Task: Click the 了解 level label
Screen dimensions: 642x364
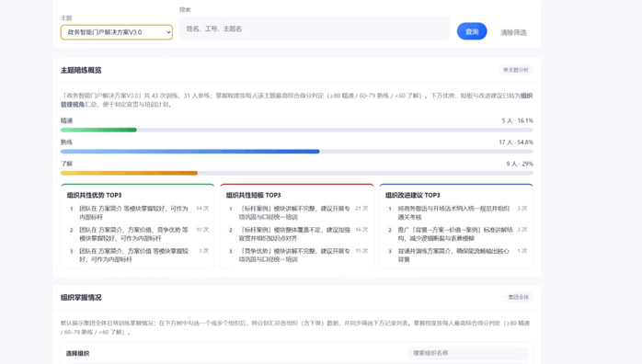Action: coord(66,164)
